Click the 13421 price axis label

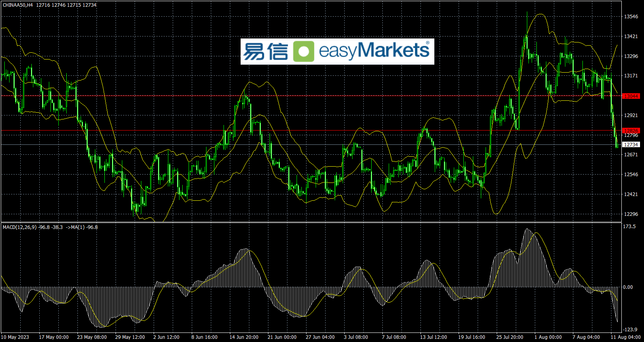(x=631, y=37)
